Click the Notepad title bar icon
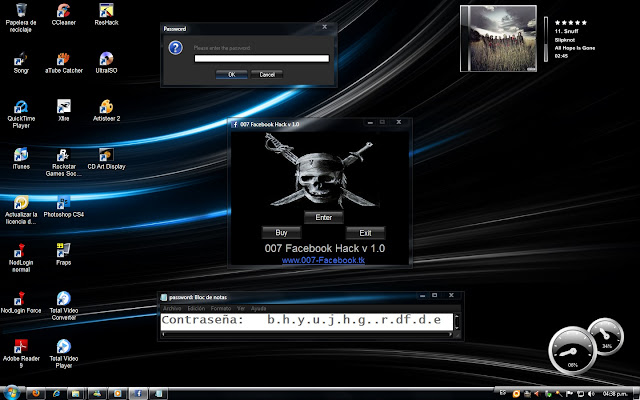Screen dimensions: 640x400 click(x=164, y=297)
